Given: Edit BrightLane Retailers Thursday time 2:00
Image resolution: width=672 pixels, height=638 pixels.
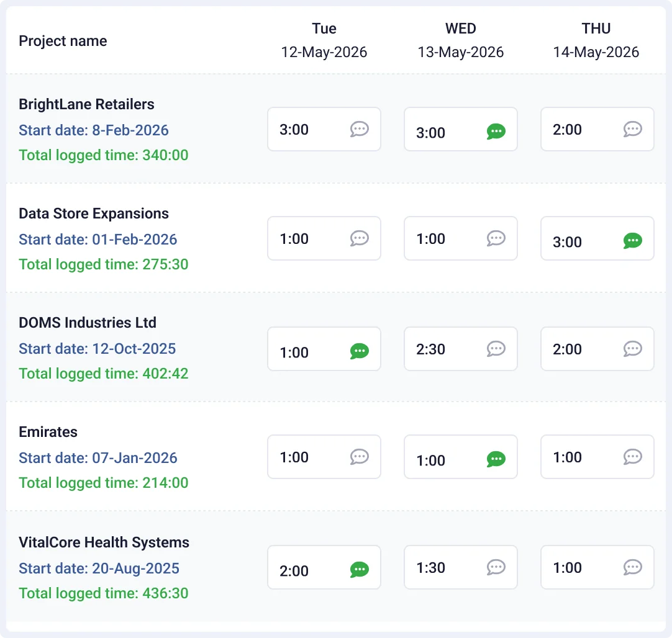Looking at the screenshot, I should 597,129.
